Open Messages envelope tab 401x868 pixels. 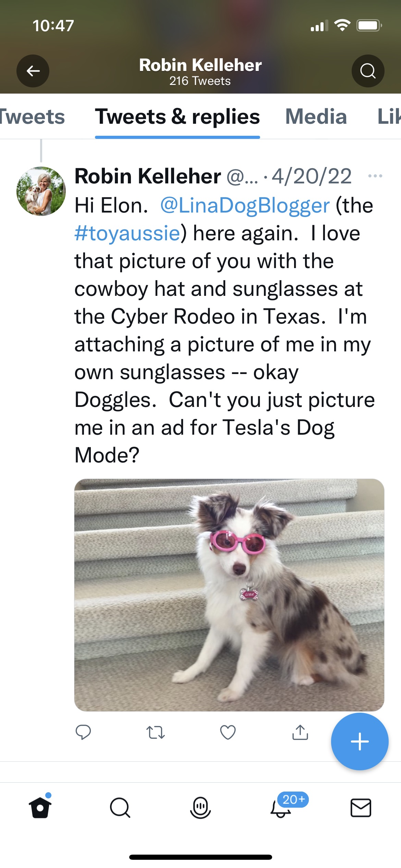point(361,808)
